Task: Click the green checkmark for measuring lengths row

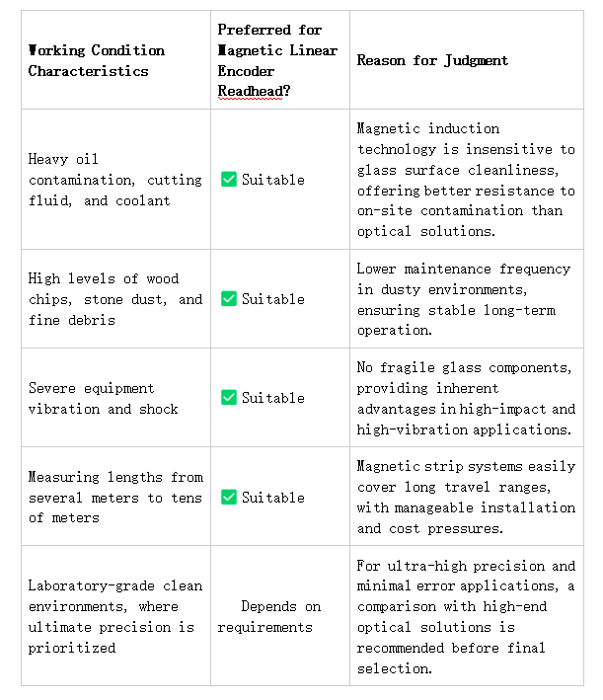Action: (x=228, y=497)
